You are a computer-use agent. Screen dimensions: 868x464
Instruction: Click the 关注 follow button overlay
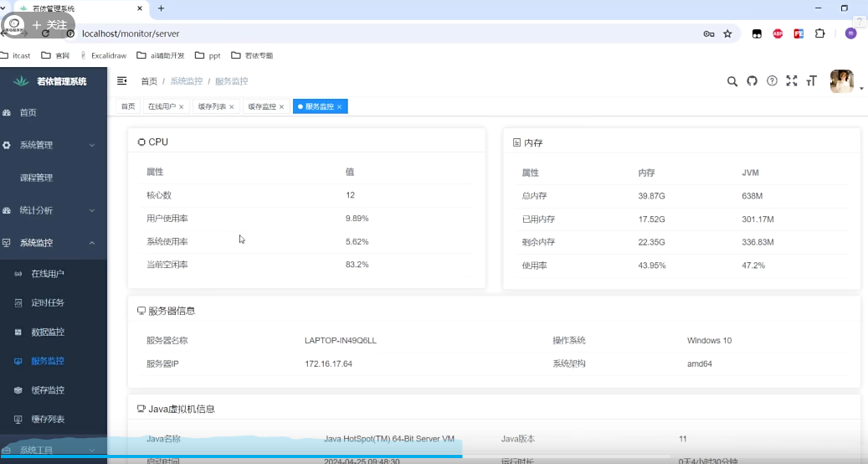(x=49, y=25)
